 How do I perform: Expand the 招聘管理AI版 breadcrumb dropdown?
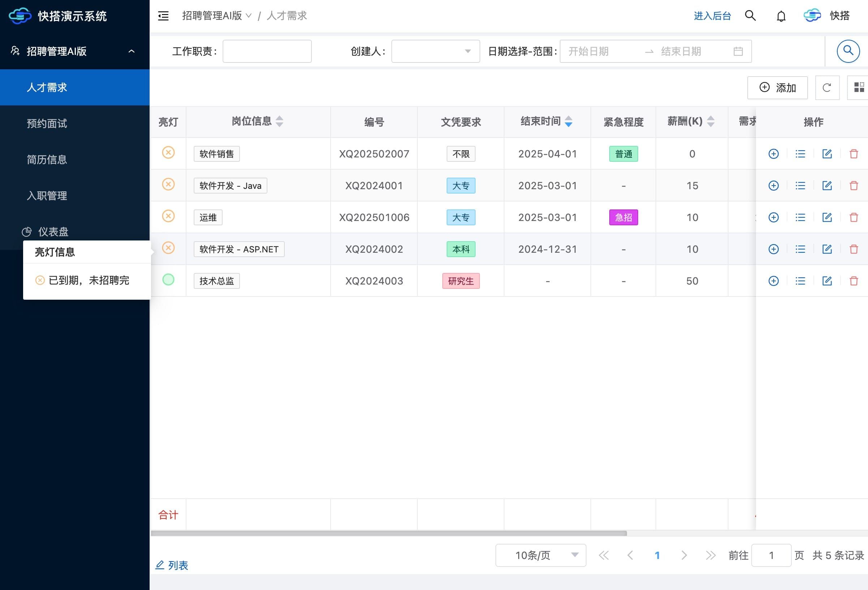point(216,16)
